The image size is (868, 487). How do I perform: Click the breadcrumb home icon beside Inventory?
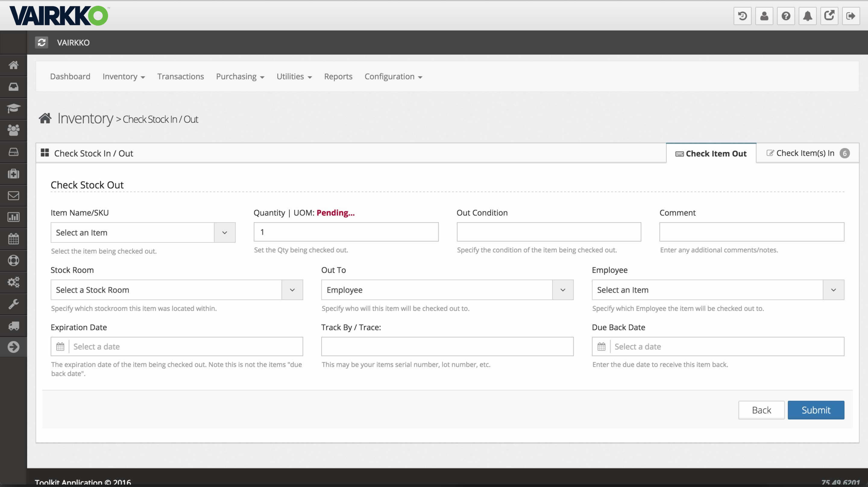click(45, 118)
